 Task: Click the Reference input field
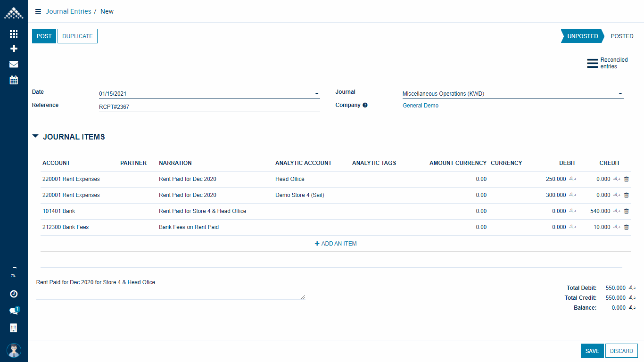pyautogui.click(x=209, y=107)
